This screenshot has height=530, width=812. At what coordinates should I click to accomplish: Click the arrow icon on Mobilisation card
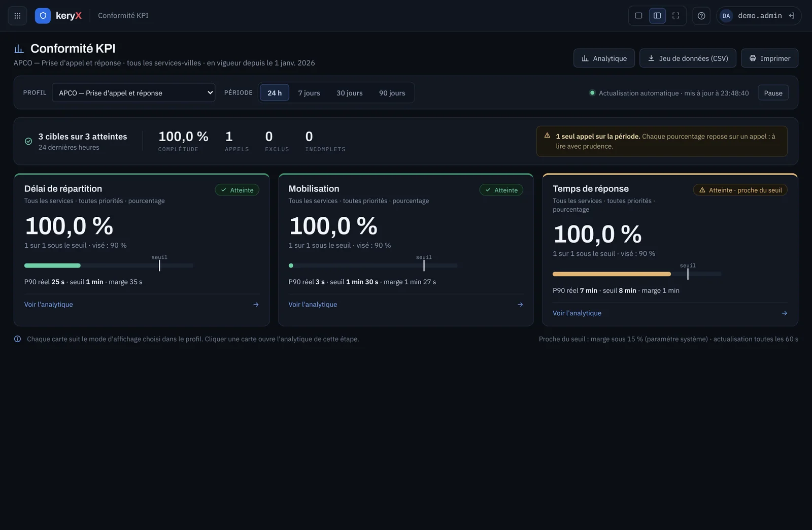click(x=520, y=305)
